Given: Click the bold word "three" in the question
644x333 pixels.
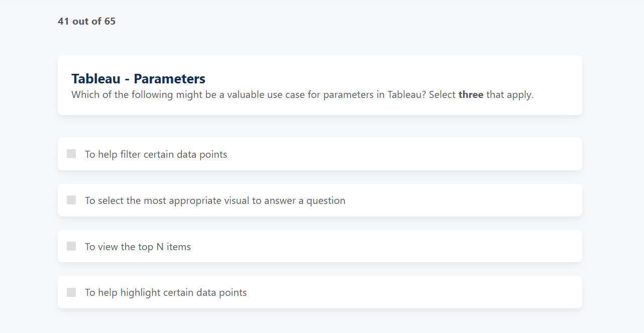Looking at the screenshot, I should click(x=471, y=94).
